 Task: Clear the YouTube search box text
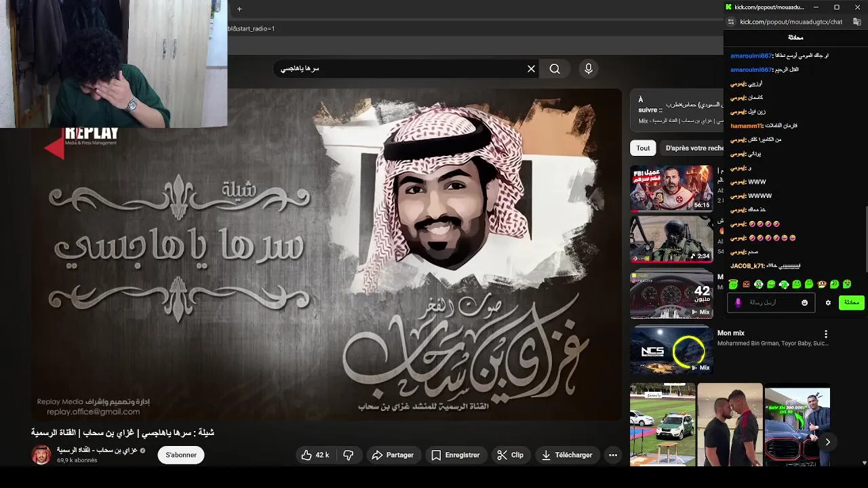(531, 68)
